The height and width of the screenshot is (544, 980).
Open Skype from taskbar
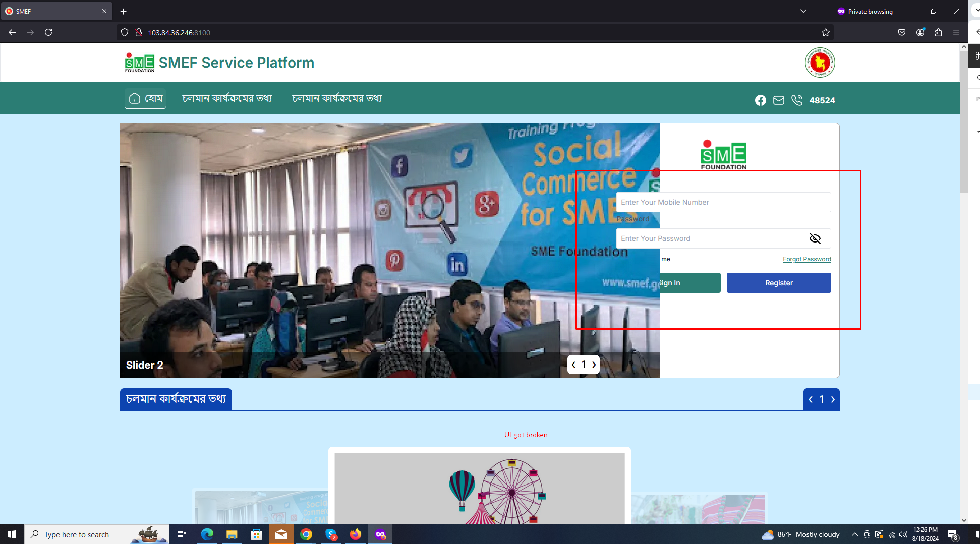331,534
